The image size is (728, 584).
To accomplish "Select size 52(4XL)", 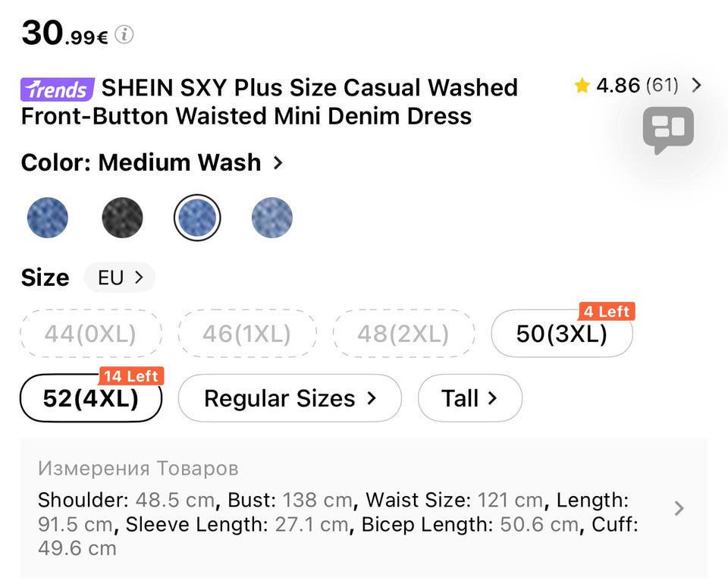I will point(91,398).
